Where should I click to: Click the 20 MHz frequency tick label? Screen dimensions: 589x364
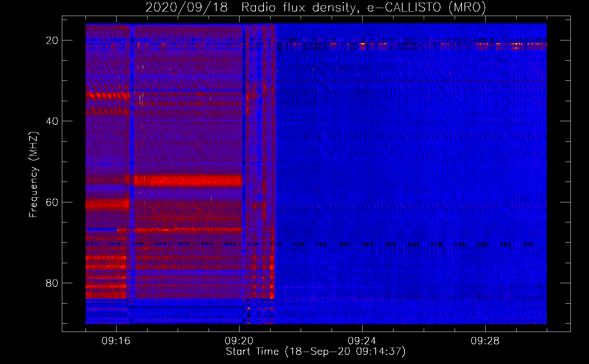click(52, 40)
